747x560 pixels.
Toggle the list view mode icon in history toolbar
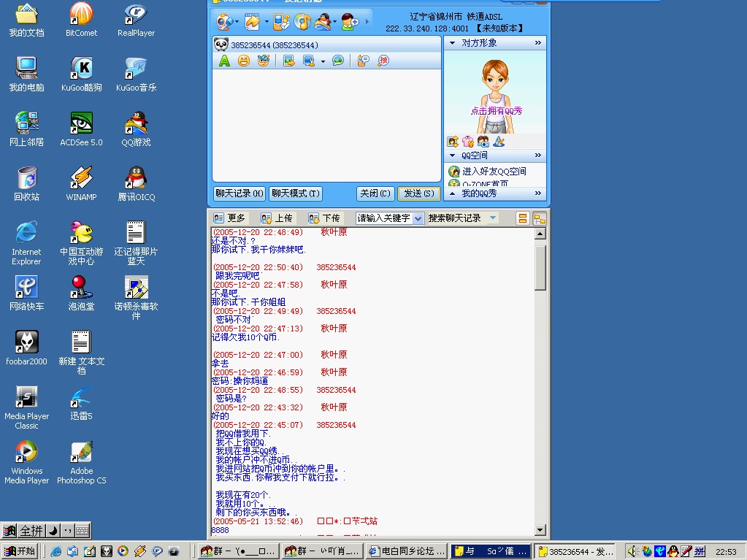tap(523, 218)
